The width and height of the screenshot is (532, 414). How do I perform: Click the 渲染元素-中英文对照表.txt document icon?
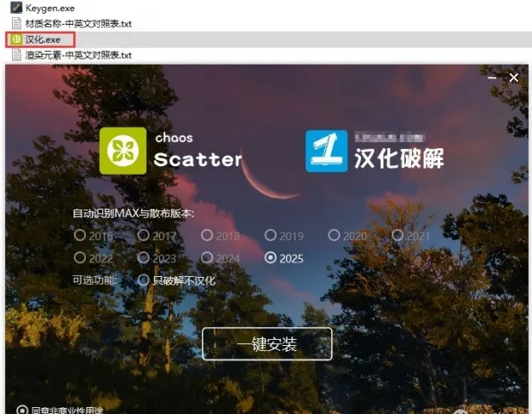tap(16, 55)
